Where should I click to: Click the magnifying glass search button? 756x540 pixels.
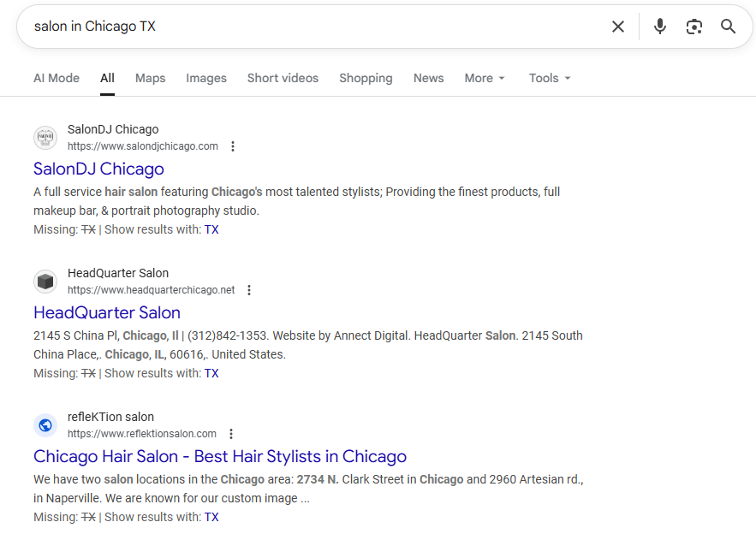pos(728,27)
